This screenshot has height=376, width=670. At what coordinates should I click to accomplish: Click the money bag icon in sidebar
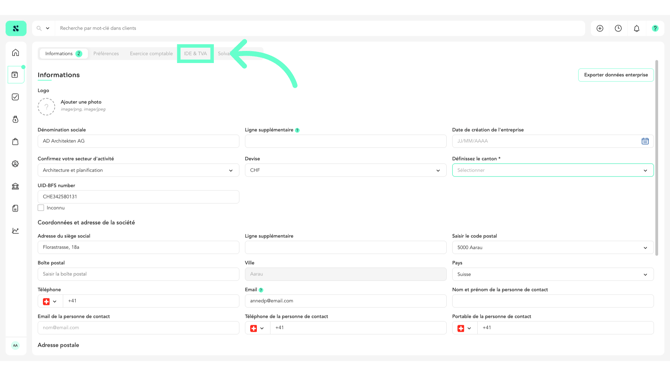click(x=15, y=119)
